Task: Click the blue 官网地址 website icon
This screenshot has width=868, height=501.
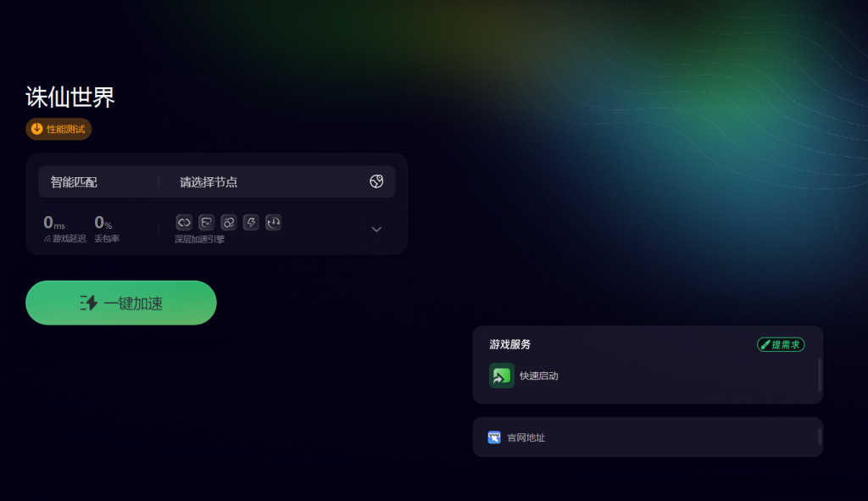Action: (x=494, y=437)
